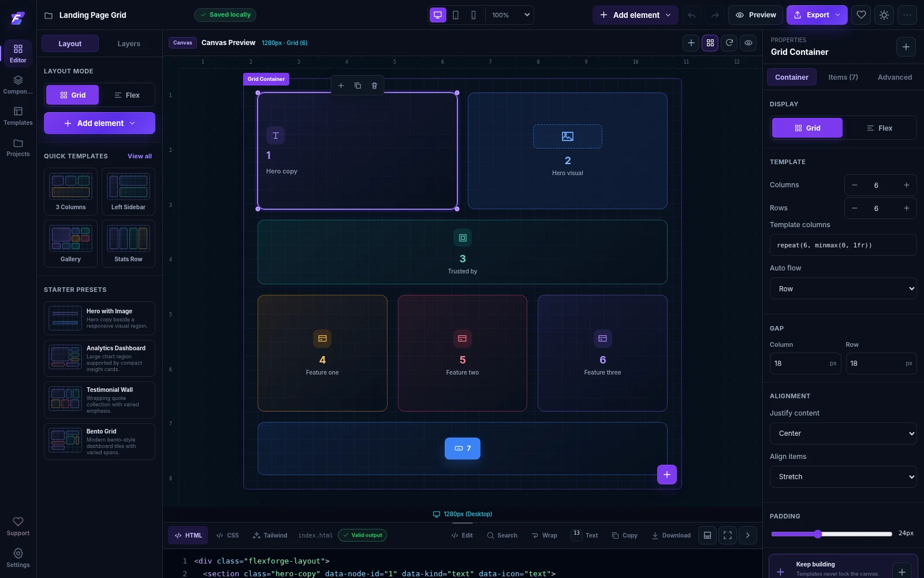The width and height of the screenshot is (924, 578).
Task: Click the Preview button
Action: (755, 15)
